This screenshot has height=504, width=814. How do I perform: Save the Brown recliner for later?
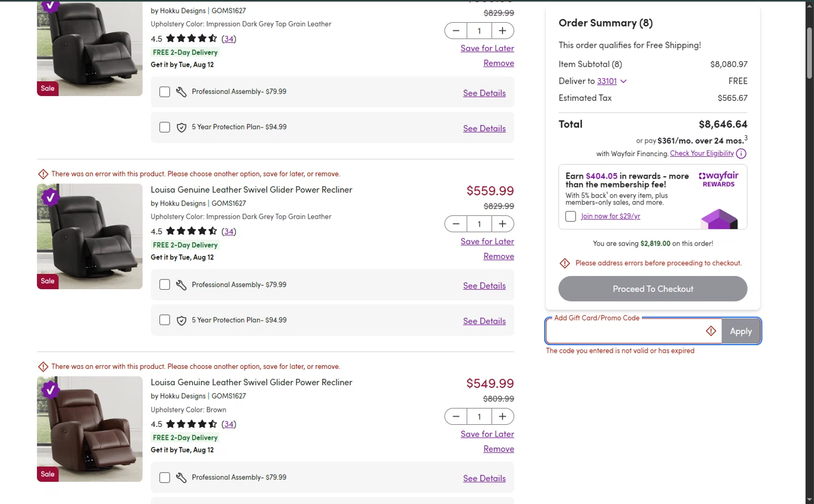(x=487, y=434)
